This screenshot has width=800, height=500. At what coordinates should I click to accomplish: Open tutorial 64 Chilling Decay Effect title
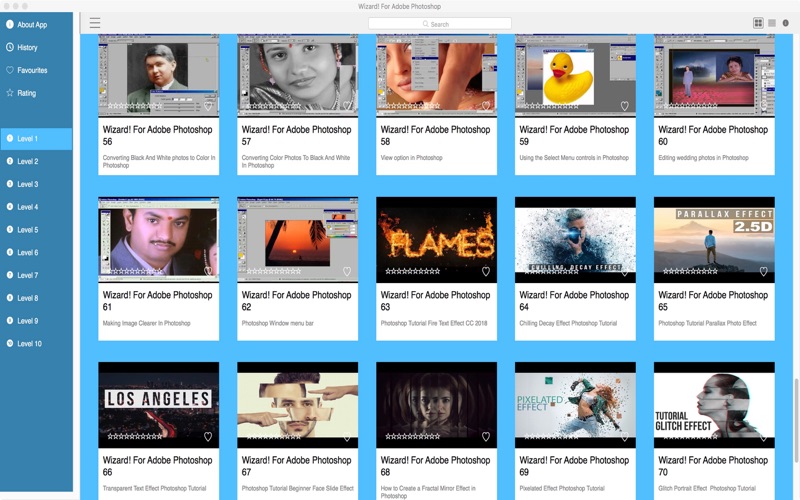pos(574,301)
